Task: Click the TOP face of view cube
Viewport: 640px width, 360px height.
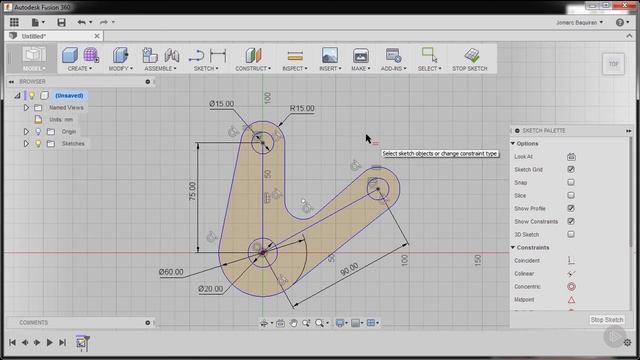Action: tap(613, 64)
